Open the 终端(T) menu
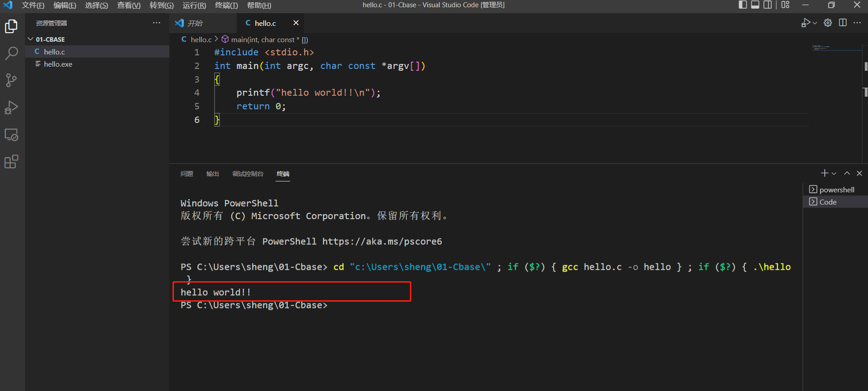 [x=226, y=5]
